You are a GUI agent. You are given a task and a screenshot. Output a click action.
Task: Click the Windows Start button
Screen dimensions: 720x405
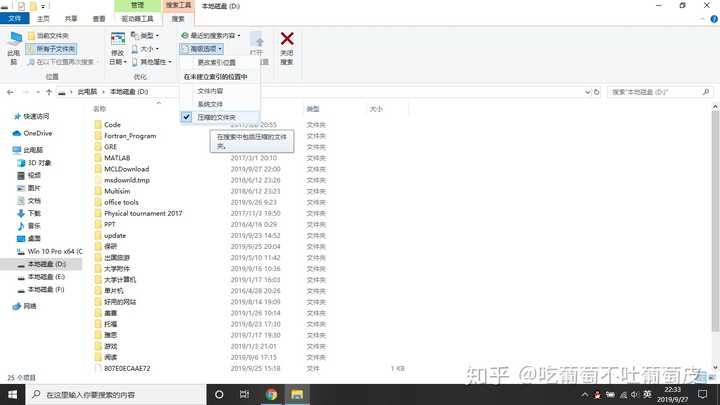tap(12, 394)
